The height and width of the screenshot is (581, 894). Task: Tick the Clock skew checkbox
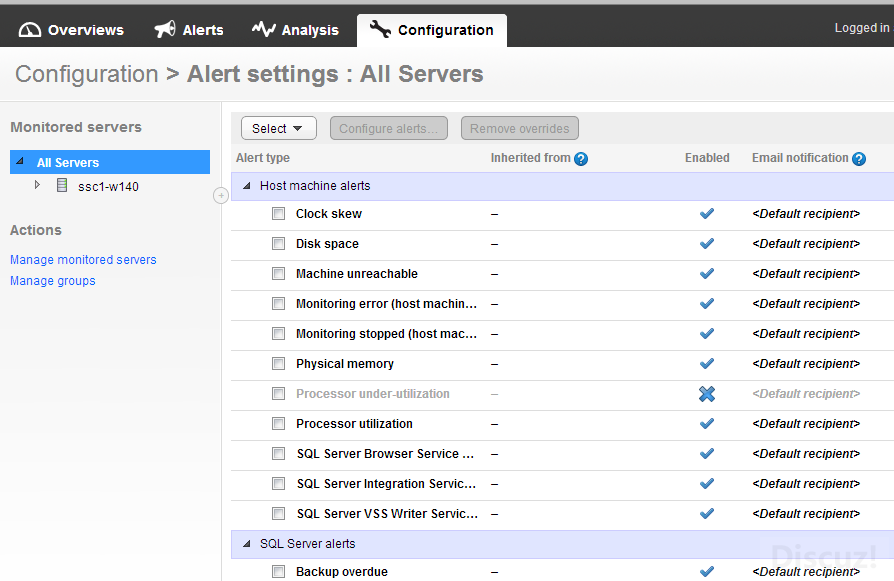[x=279, y=214]
